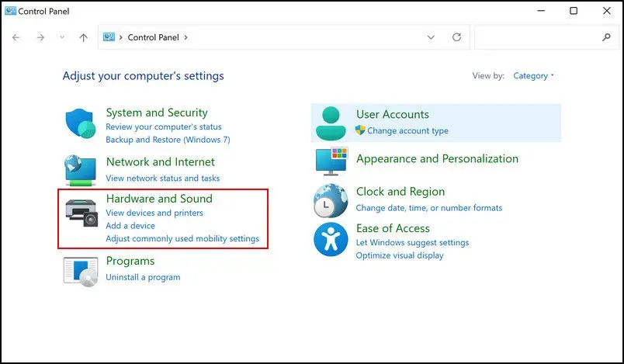
Task: Open Programs heading
Action: click(x=130, y=261)
